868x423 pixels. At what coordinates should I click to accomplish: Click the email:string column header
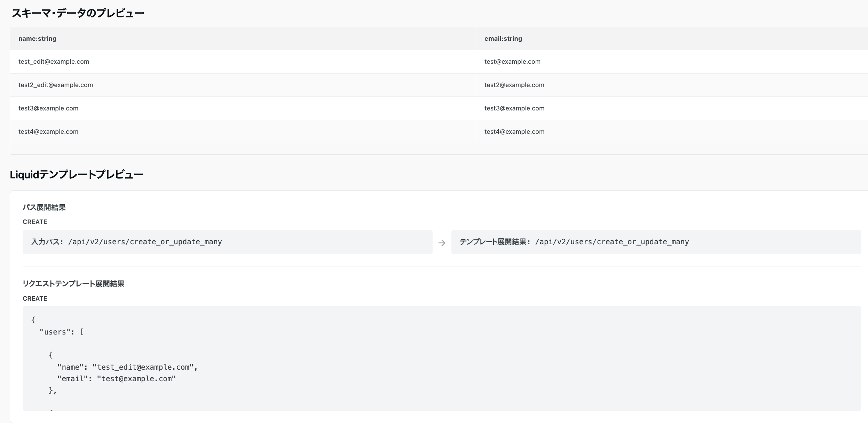pos(503,39)
